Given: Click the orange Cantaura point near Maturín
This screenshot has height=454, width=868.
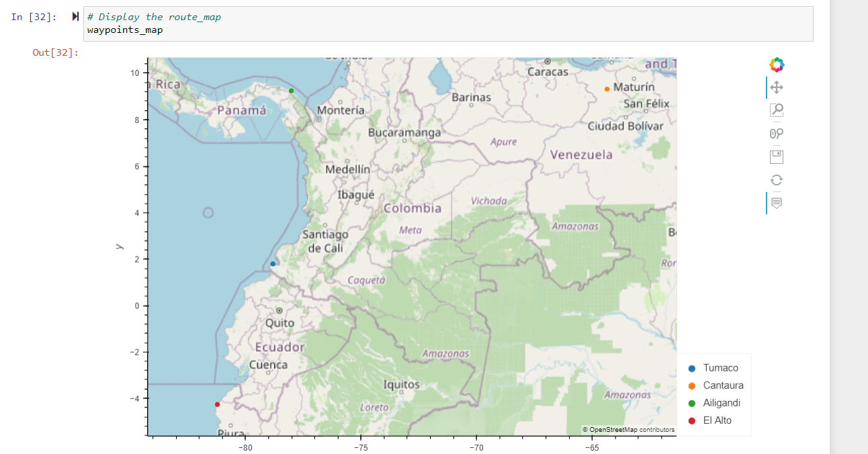Looking at the screenshot, I should pos(607,89).
